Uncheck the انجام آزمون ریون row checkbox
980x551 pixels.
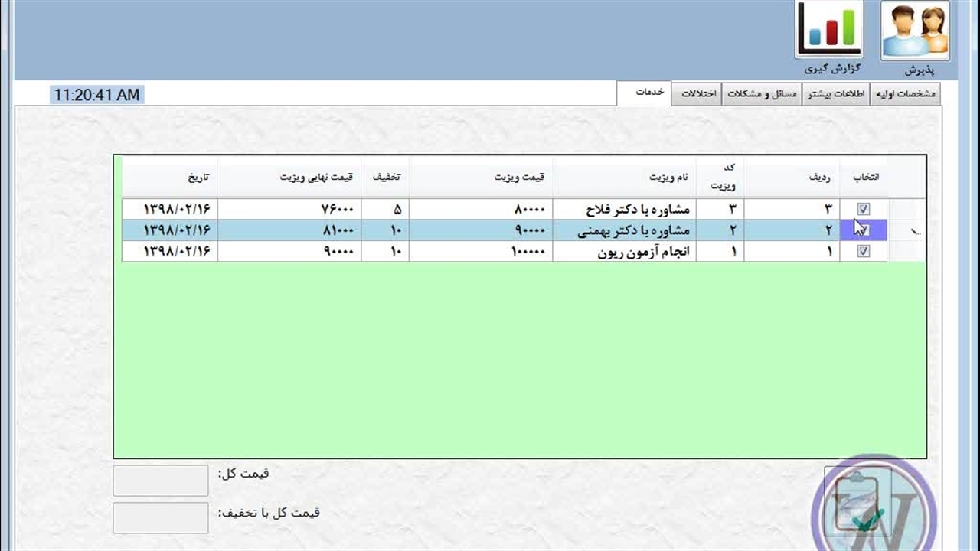click(x=864, y=251)
